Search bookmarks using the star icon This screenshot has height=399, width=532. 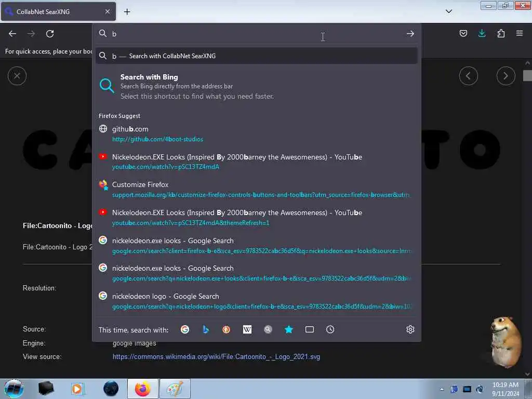(289, 329)
